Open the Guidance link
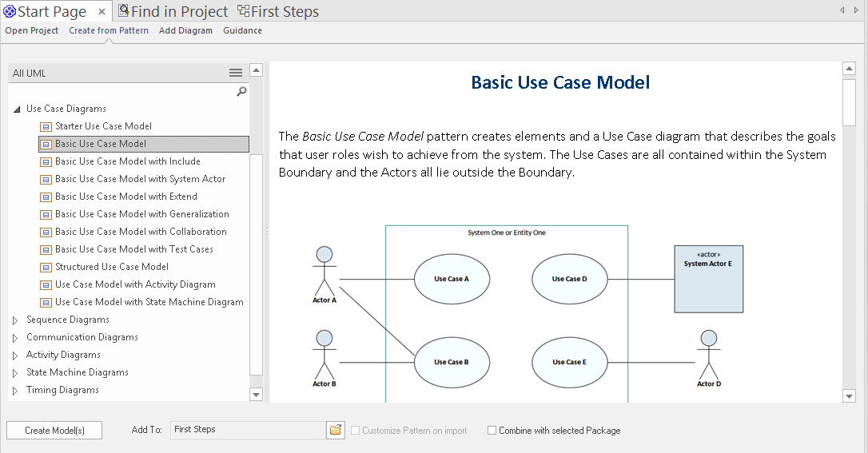 pyautogui.click(x=242, y=30)
